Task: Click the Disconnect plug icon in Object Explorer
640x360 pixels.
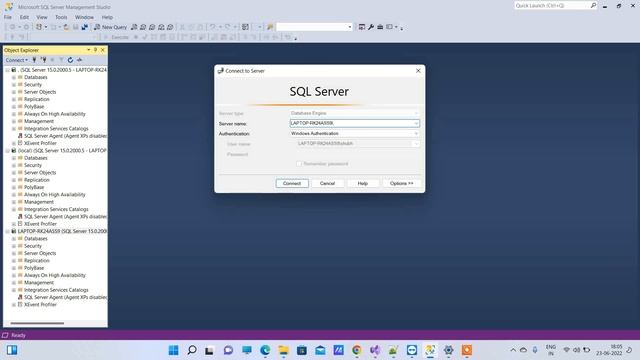Action: (43, 60)
